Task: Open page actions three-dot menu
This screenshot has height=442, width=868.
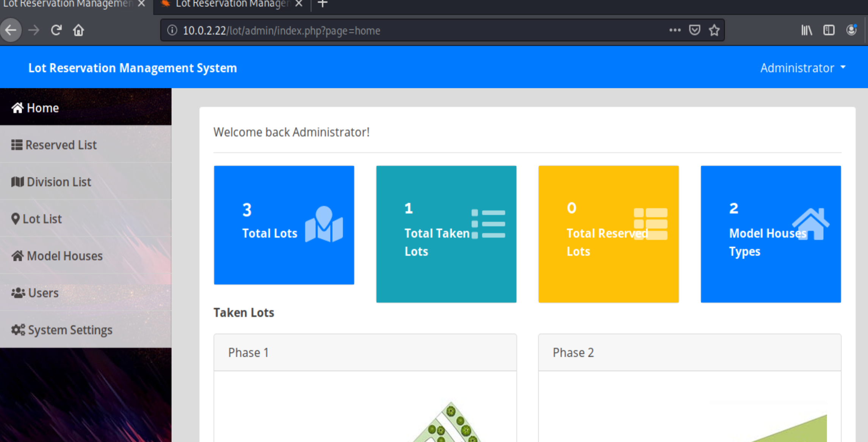Action: pos(675,30)
